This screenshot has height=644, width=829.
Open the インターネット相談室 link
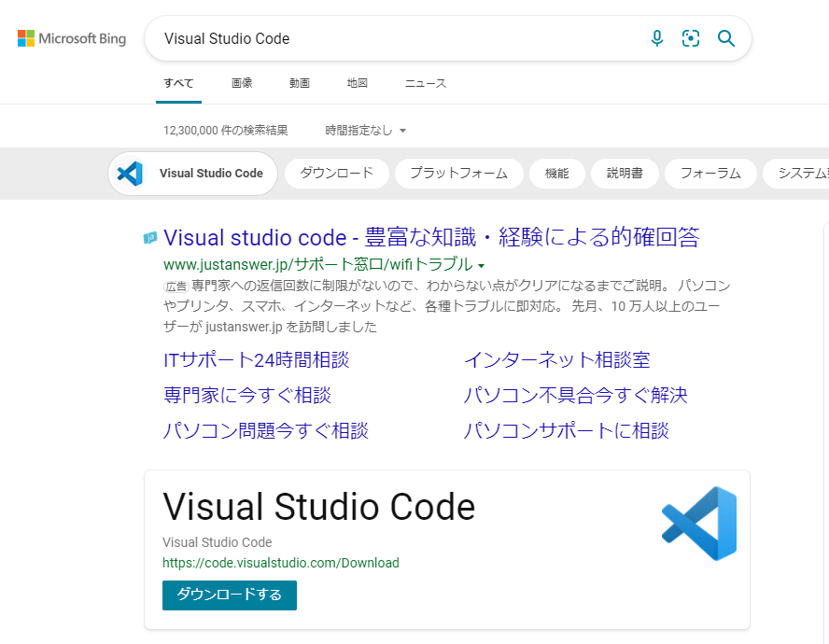click(x=556, y=360)
